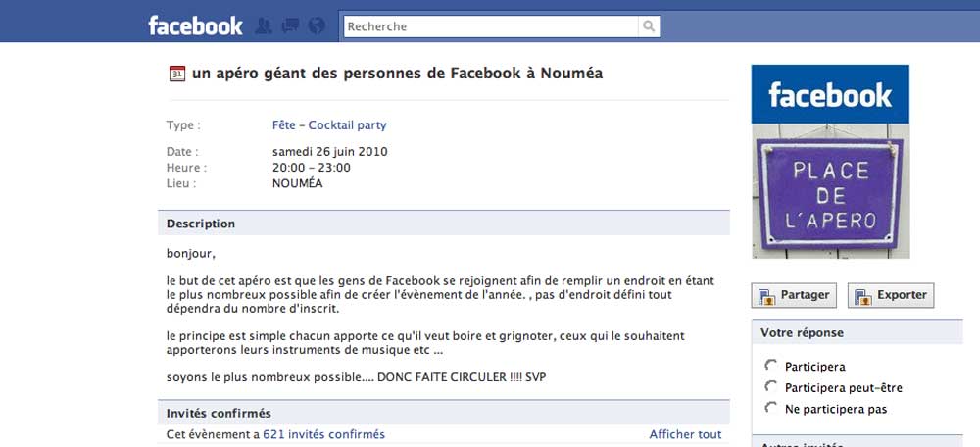Screen dimensions: 980x447
Task: Click into the Recherche search field
Action: click(x=490, y=26)
